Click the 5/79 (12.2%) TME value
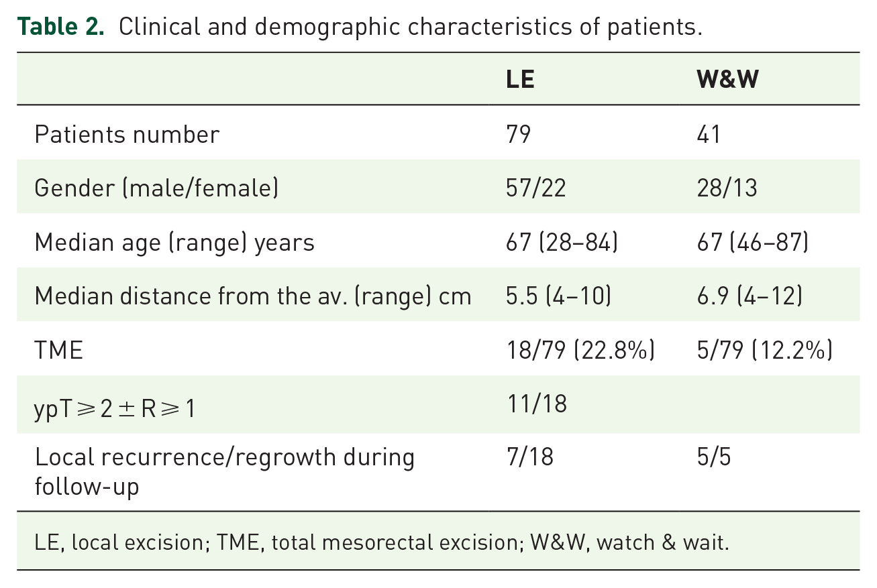The height and width of the screenshot is (588, 877). (x=765, y=350)
